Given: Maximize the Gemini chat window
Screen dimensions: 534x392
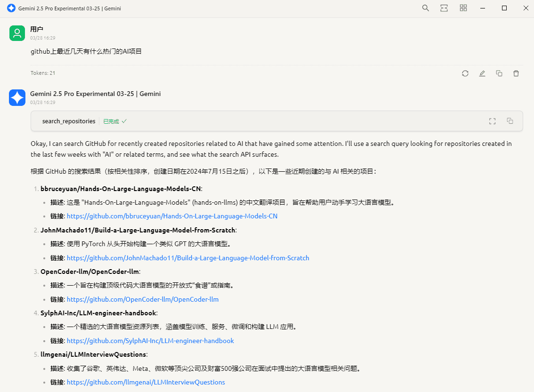Looking at the screenshot, I should pos(504,8).
